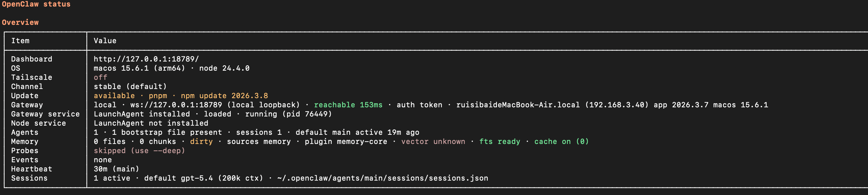Click the dashboard URL http://127.0.0.1:18789/

pos(146,59)
